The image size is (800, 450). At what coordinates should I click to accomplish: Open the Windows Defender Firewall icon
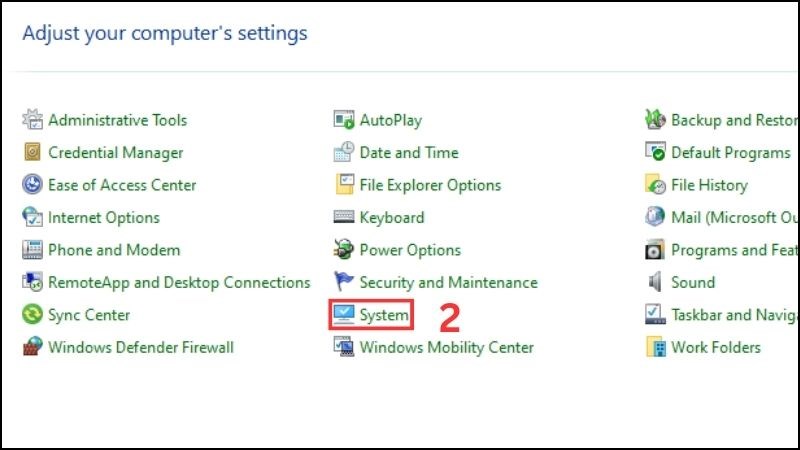tap(33, 347)
